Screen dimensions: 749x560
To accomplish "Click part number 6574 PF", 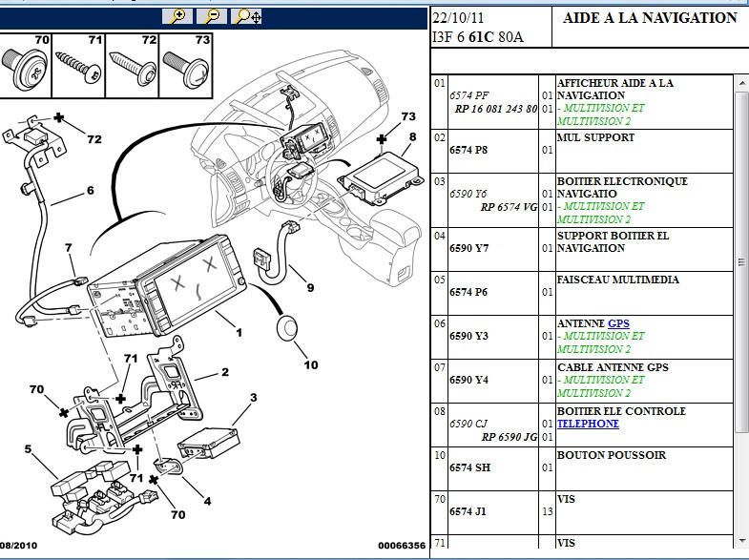I will point(469,95).
